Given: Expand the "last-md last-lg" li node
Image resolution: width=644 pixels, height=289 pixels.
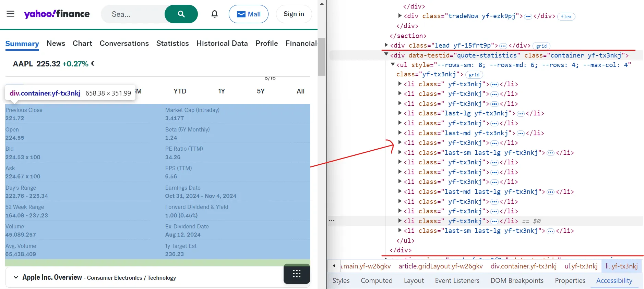Looking at the screenshot, I should 400,191.
